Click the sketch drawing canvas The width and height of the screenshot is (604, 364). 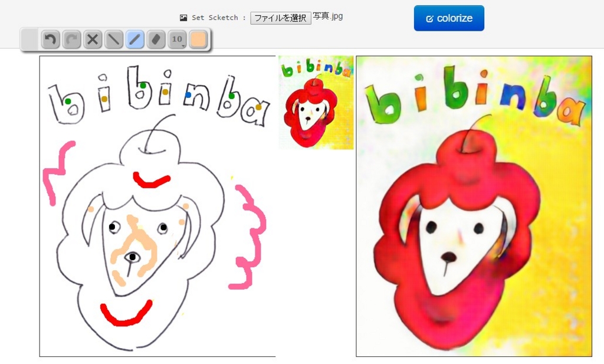157,206
